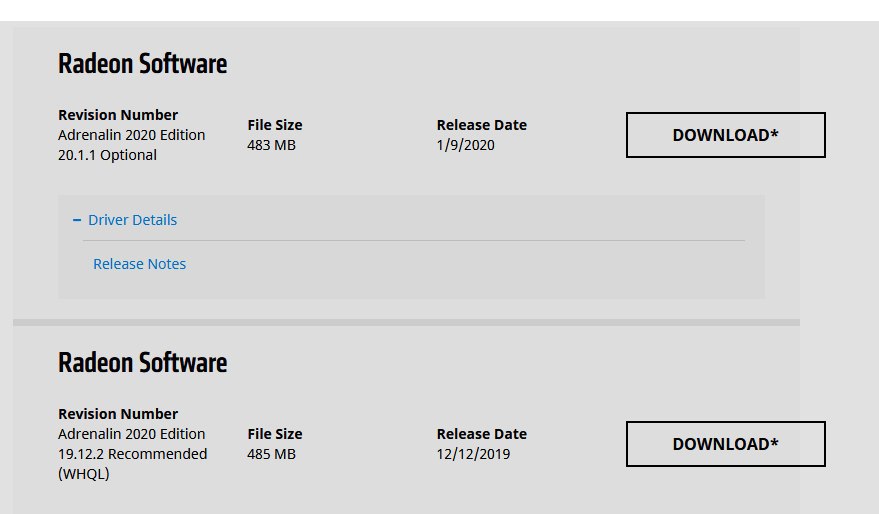Click the Revision Number label of first driver
879x514 pixels.
118,115
